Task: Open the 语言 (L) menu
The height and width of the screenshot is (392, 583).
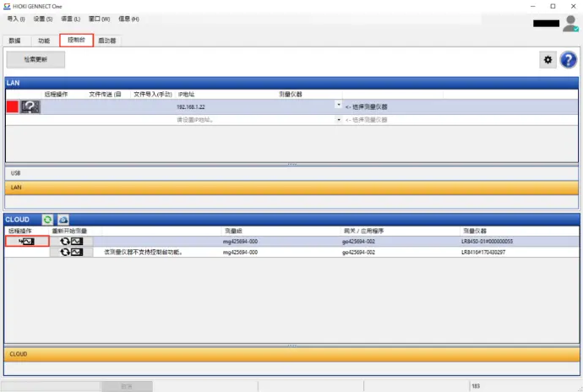Action: coord(72,19)
